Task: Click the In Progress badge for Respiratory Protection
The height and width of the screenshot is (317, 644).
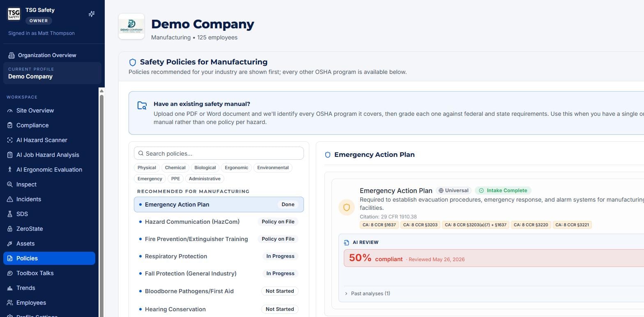Action: (x=280, y=256)
